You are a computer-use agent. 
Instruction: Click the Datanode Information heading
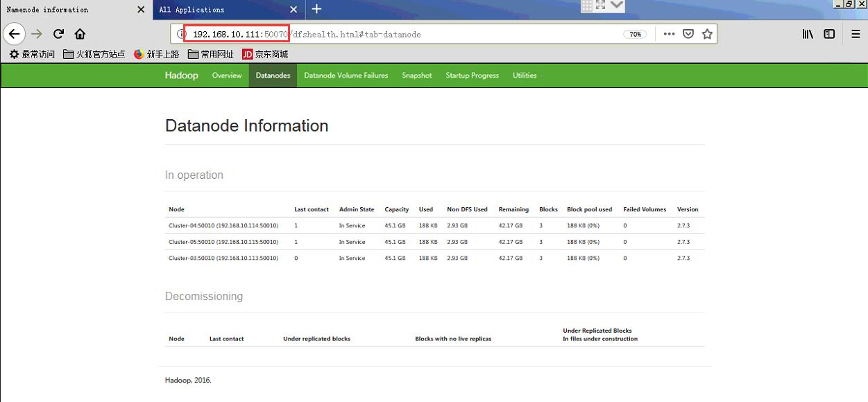(247, 126)
